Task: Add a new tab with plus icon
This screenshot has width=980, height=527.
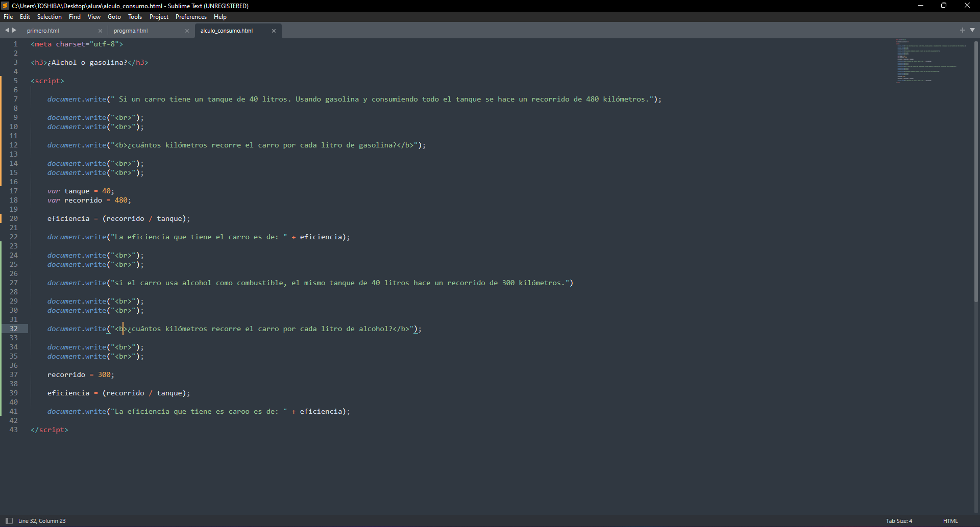Action: [x=963, y=30]
